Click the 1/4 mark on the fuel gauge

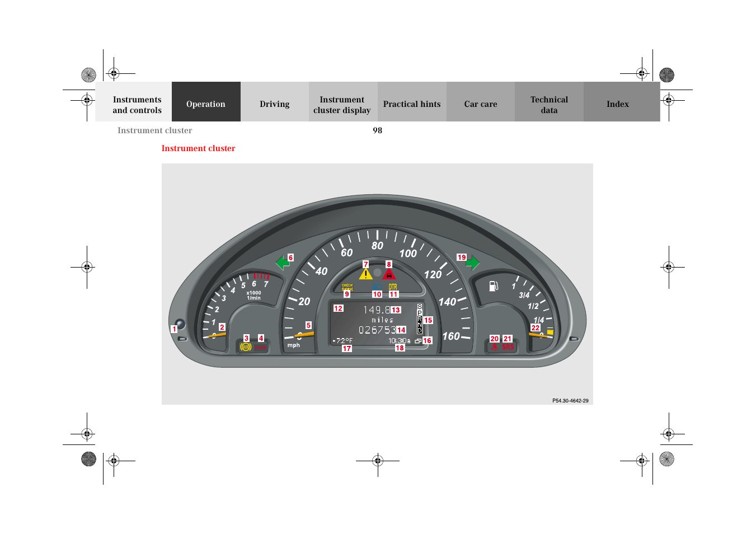click(539, 320)
